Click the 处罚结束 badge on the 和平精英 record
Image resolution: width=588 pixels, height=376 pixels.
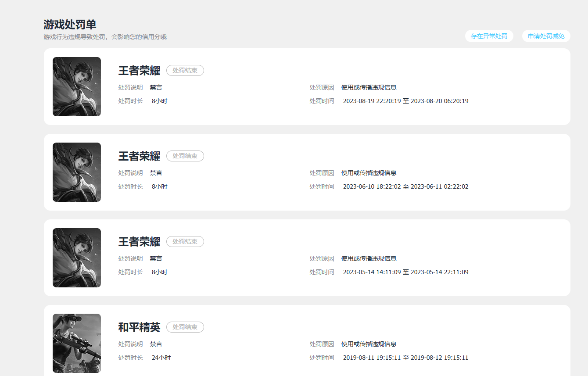pos(185,327)
